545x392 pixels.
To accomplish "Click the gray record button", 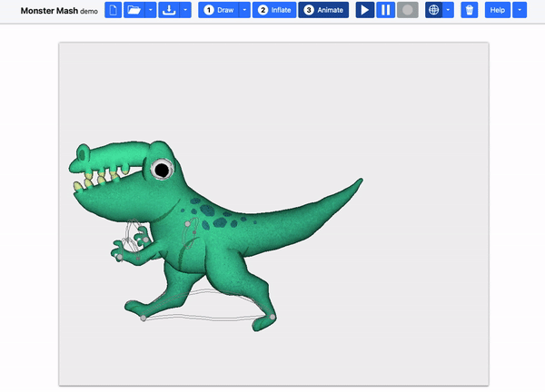I will tap(408, 10).
